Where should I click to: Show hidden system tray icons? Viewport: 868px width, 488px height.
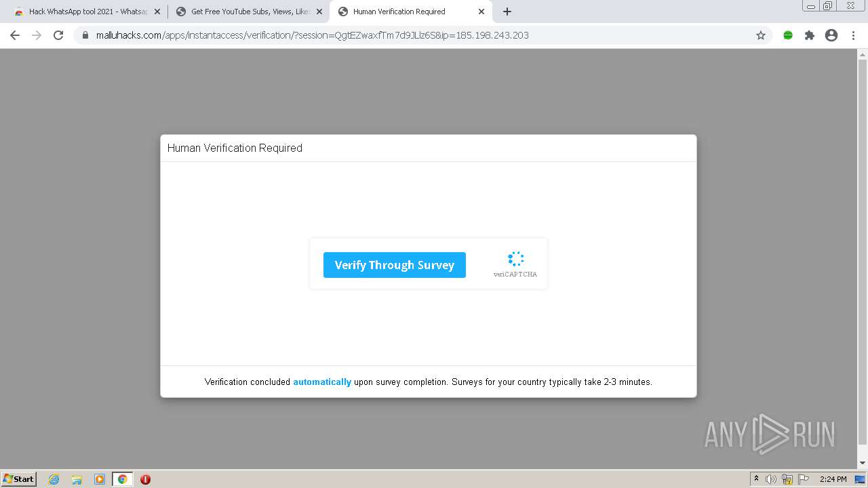click(756, 479)
